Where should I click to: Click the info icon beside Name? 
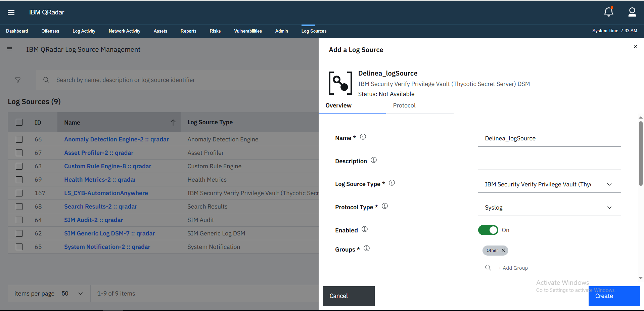pyautogui.click(x=363, y=137)
